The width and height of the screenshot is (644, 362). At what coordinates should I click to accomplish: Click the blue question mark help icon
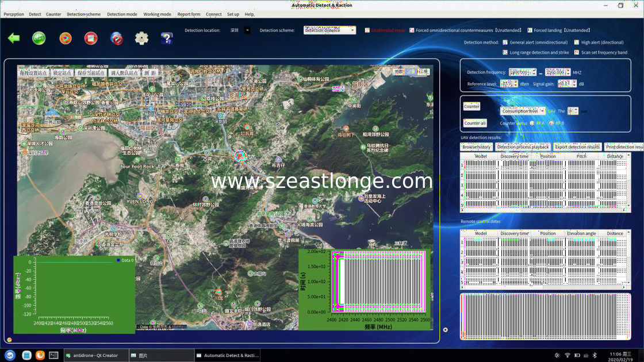tap(167, 38)
